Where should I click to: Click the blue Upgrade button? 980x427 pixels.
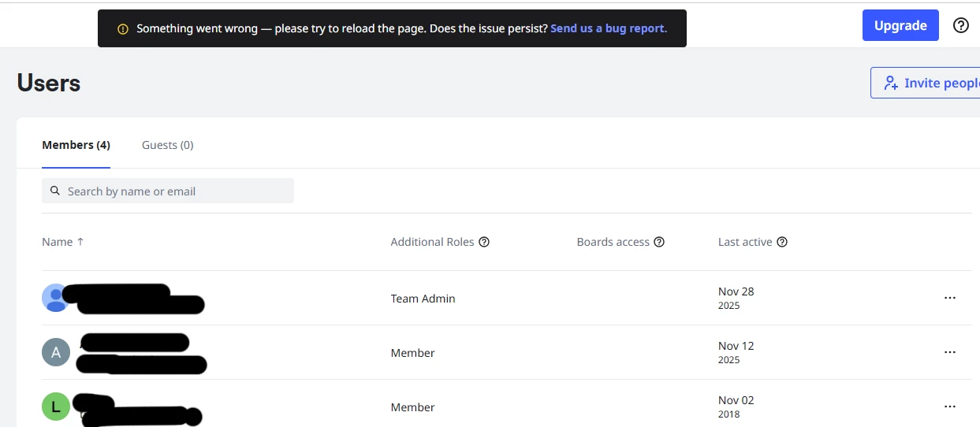tap(900, 25)
